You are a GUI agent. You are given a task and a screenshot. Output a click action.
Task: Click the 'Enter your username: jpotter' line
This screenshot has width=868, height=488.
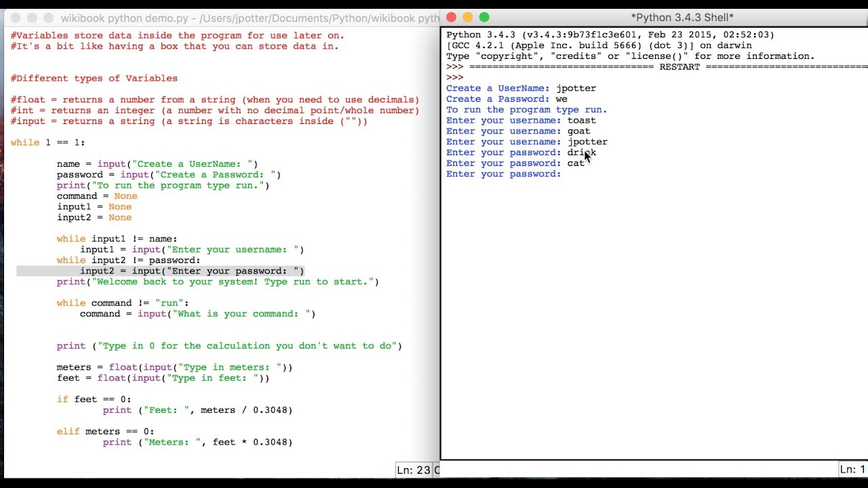(x=527, y=142)
